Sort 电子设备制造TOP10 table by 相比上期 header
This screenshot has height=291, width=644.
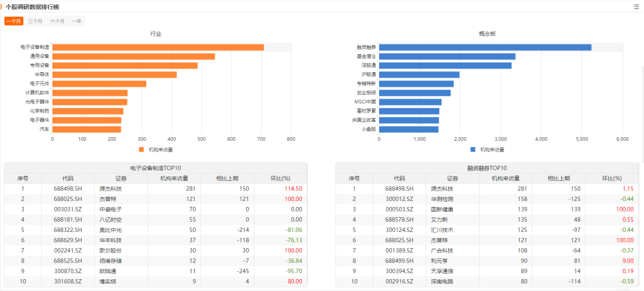point(227,178)
